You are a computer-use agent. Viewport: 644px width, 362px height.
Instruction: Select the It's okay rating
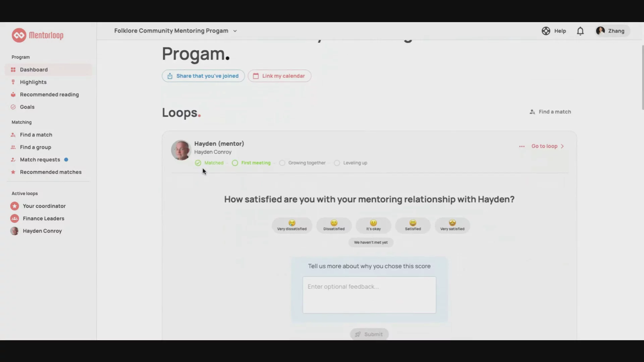(373, 225)
